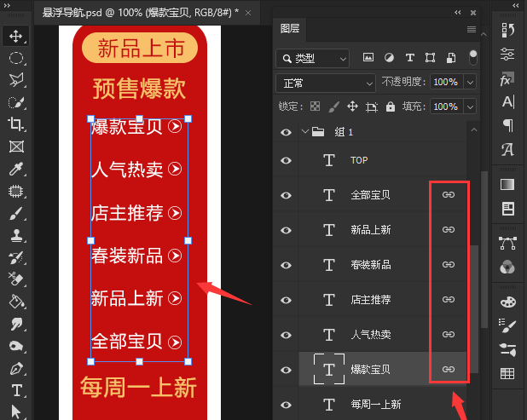Lock transparent pixels of the layer

coord(315,106)
